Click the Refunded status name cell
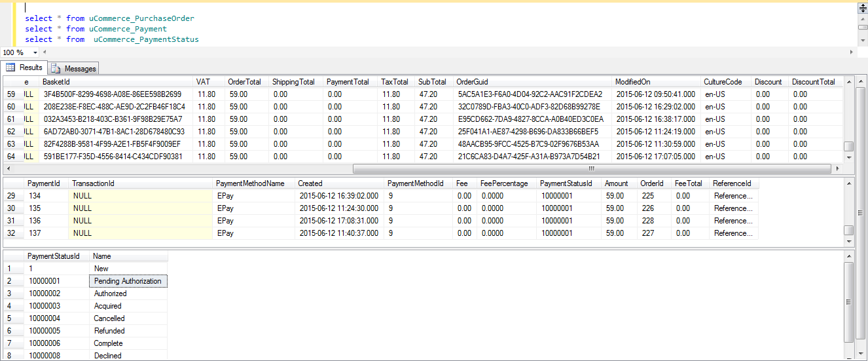Screen dimensions: 868x361 [128, 331]
